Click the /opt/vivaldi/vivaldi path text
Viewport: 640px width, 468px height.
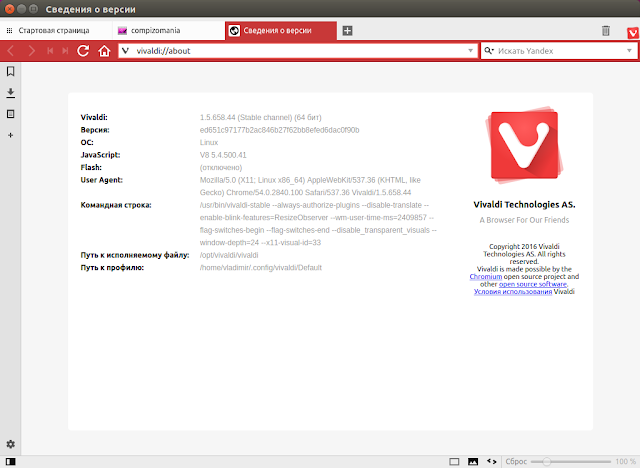click(x=229, y=255)
